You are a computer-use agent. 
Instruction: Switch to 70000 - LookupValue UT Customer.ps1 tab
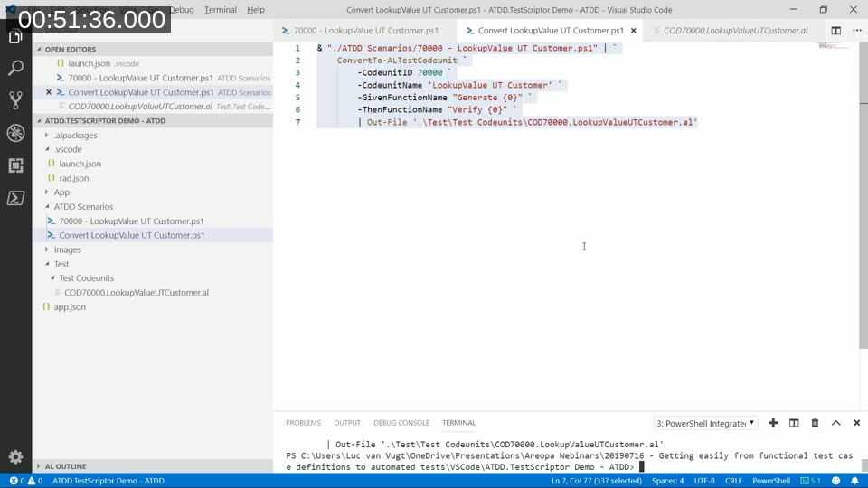click(365, 31)
